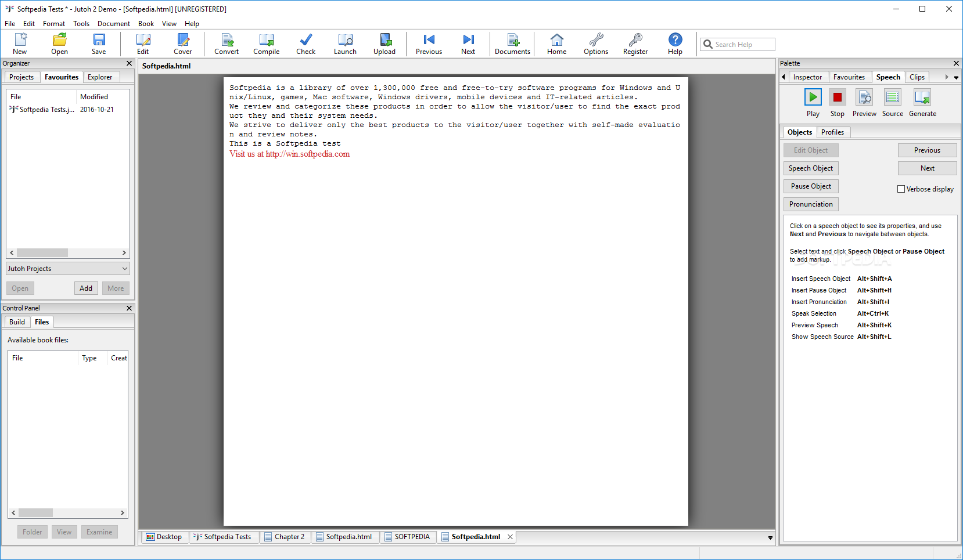Viewport: 963px width, 560px height.
Task: Open the Documents toolbar icon
Action: (512, 44)
